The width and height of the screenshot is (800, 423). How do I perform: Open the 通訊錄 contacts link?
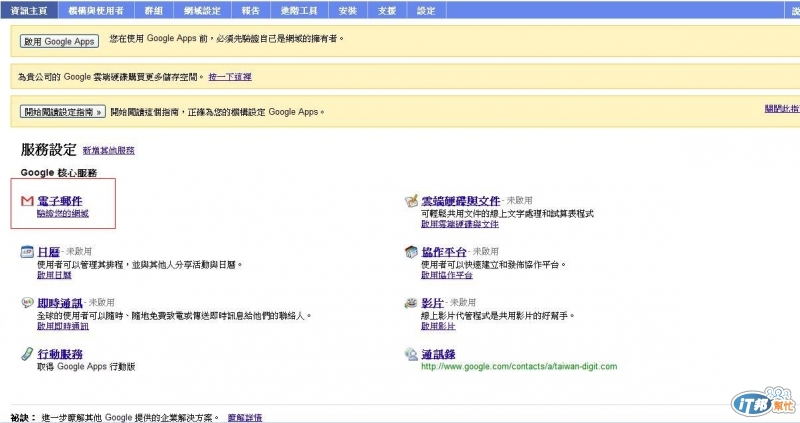[x=438, y=354]
